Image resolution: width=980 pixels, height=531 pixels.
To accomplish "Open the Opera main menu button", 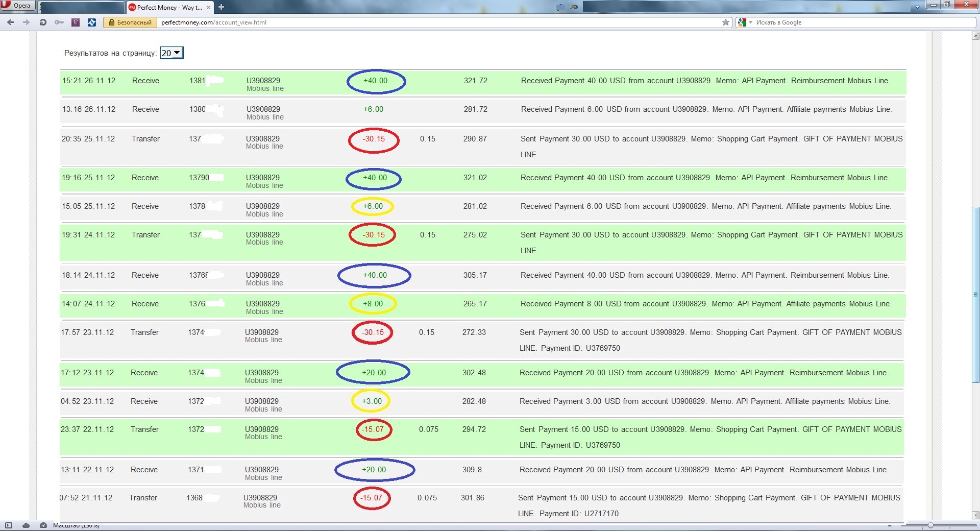I will [x=17, y=6].
